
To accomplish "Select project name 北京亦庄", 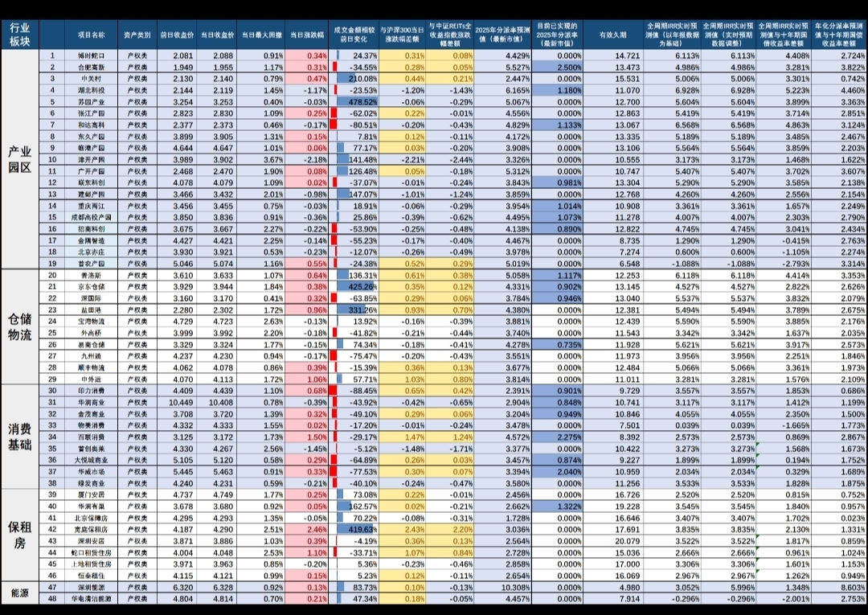I will tap(92, 252).
